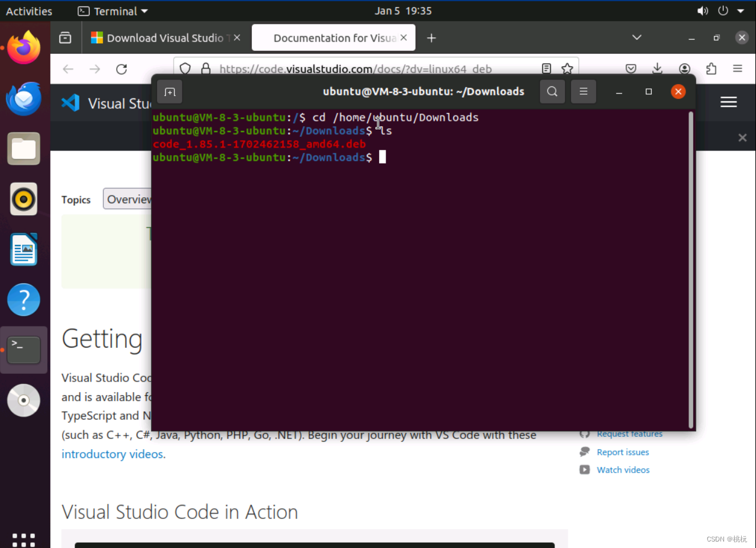Open the Topics Overview dropdown
This screenshot has height=548, width=756.
tap(130, 198)
